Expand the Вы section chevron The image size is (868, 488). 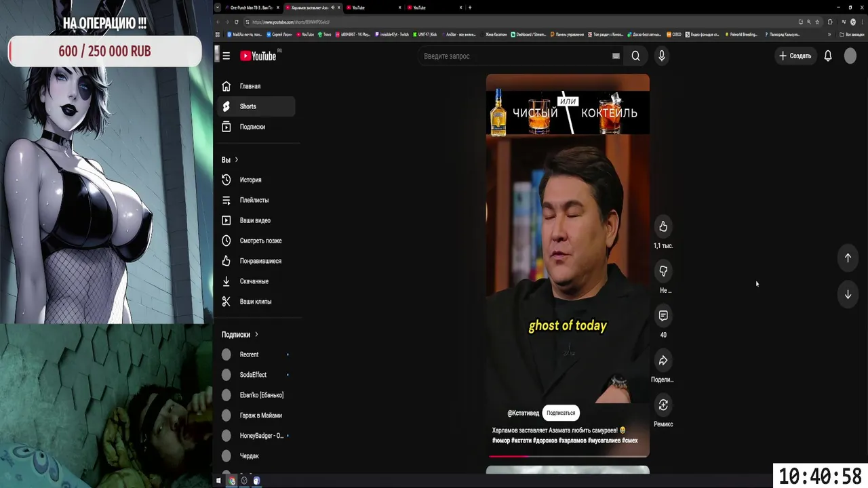pos(236,160)
